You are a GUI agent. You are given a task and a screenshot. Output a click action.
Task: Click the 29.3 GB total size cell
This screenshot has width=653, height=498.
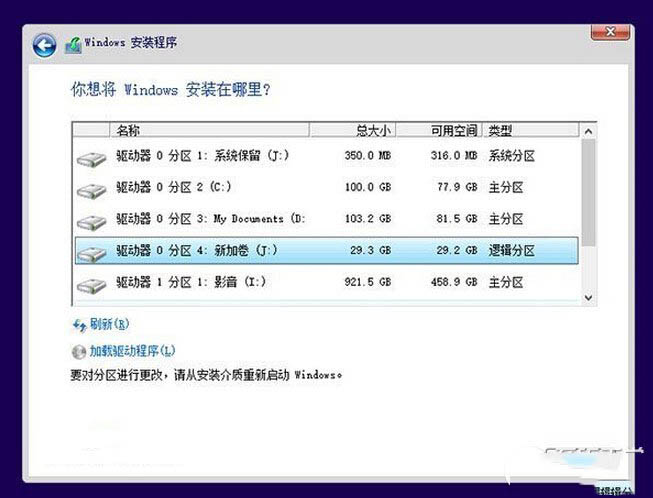click(x=370, y=250)
